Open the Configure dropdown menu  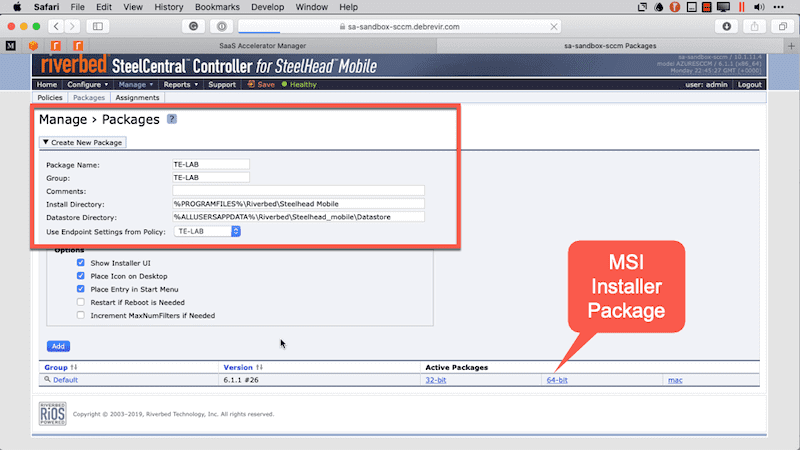pyautogui.click(x=88, y=85)
